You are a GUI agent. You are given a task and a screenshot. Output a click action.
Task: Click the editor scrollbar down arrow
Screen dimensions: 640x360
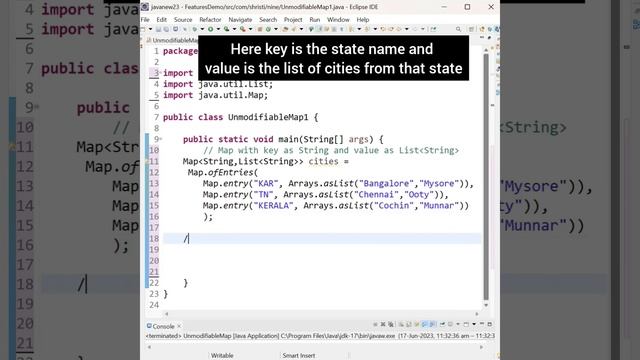pyautogui.click(x=486, y=305)
